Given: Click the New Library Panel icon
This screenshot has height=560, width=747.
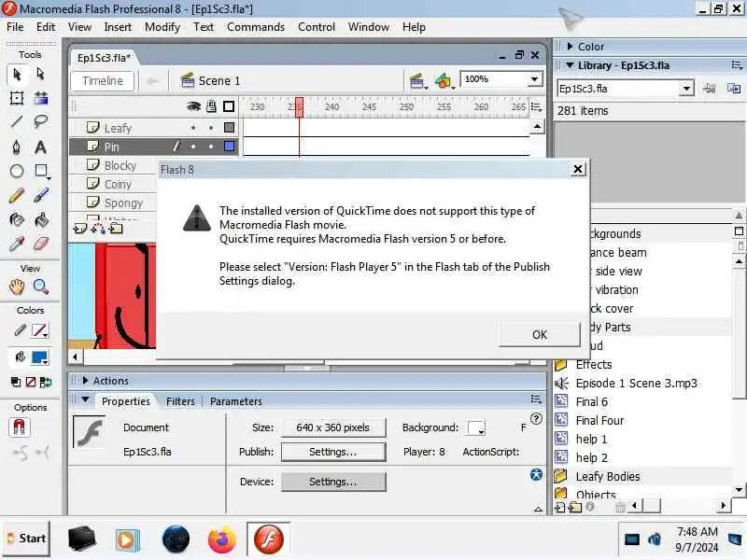Looking at the screenshot, I should 734,89.
